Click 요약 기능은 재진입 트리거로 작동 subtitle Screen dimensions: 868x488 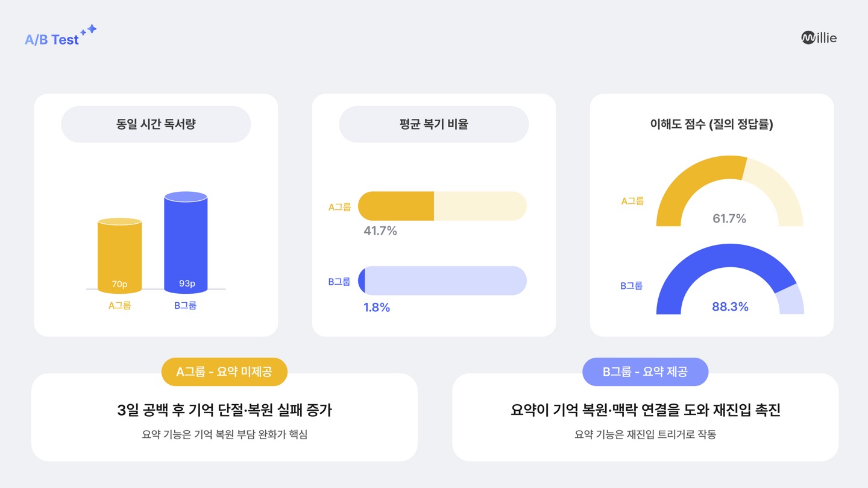click(x=645, y=434)
